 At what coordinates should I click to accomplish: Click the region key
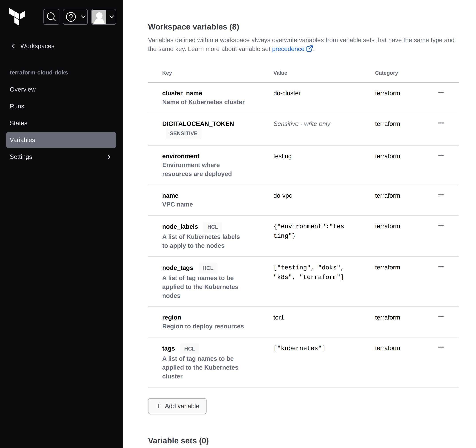tap(172, 317)
